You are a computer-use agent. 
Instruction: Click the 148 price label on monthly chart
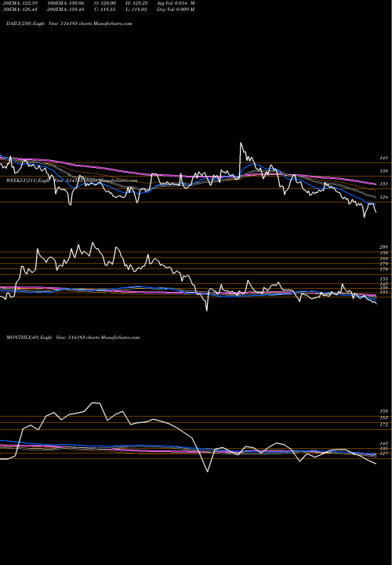tap(383, 443)
